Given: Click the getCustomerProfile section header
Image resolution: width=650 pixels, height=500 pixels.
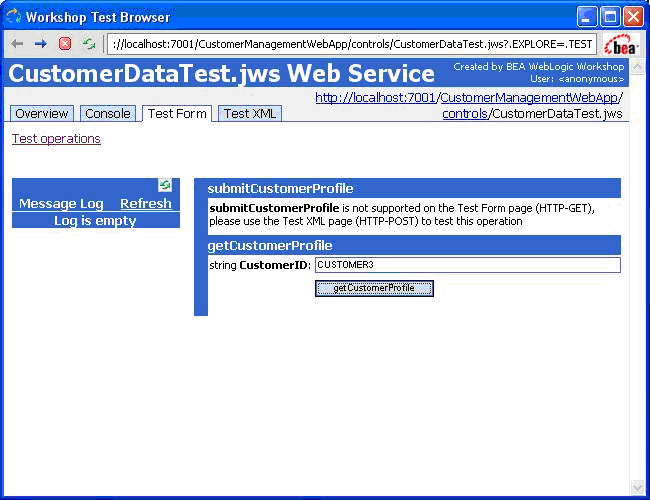Looking at the screenshot, I should (414, 245).
